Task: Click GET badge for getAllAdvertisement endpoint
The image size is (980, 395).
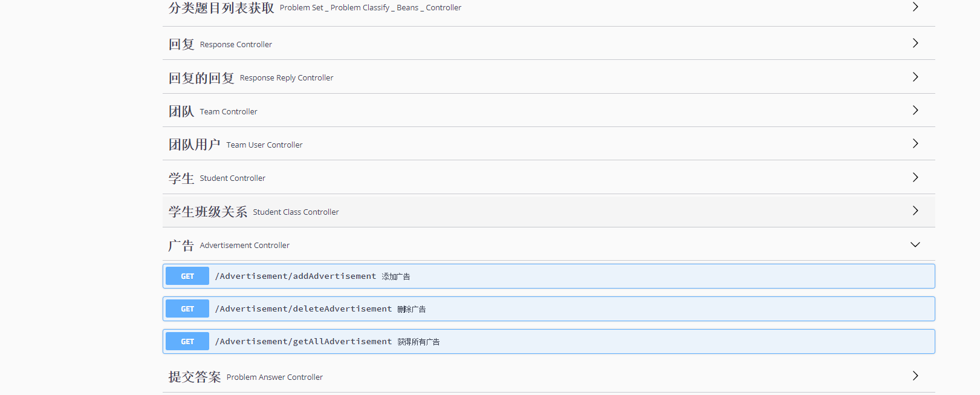Action: (187, 341)
